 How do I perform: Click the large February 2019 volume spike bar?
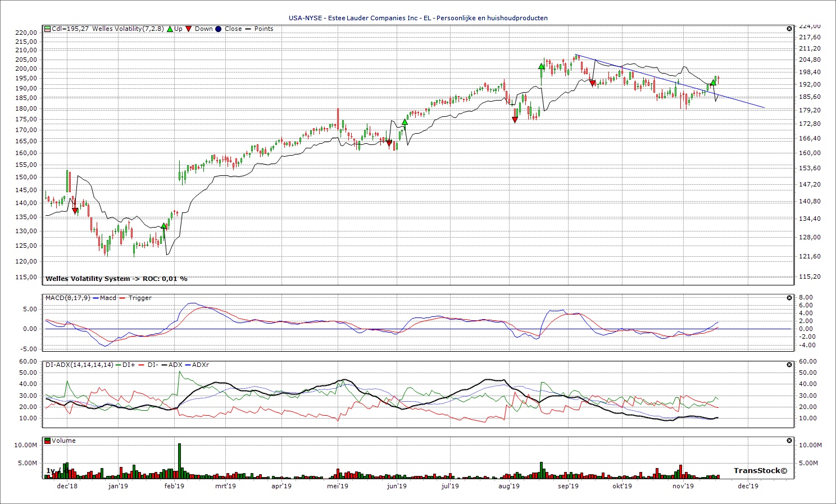pos(180,461)
